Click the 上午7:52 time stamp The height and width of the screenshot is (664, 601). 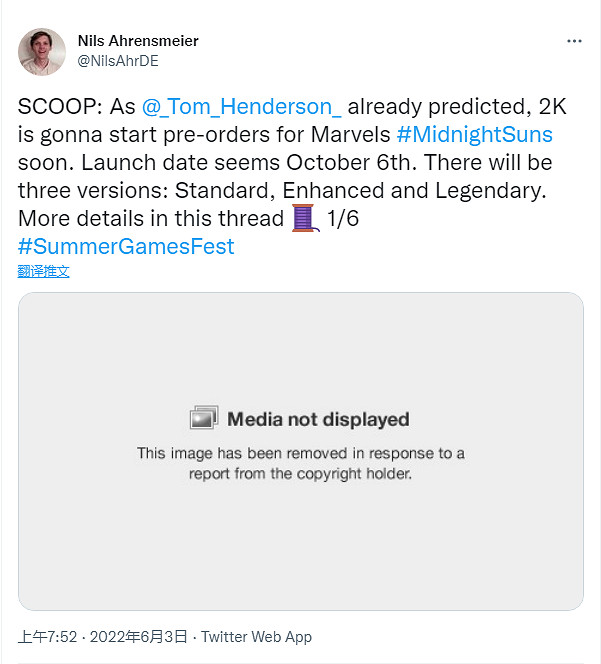coord(48,637)
